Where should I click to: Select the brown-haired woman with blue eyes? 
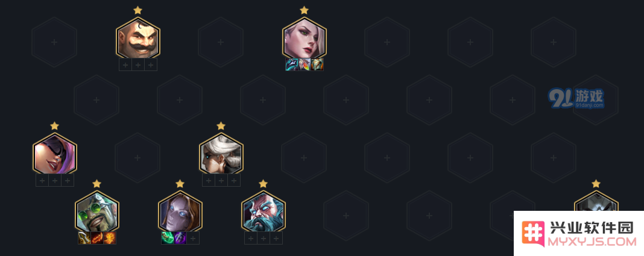pyautogui.click(x=180, y=211)
